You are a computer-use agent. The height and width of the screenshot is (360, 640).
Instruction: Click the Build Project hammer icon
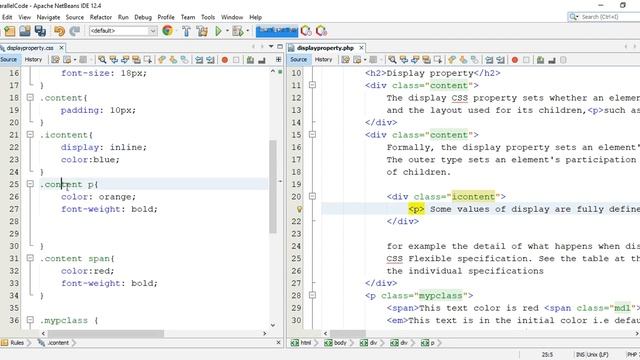(186, 31)
